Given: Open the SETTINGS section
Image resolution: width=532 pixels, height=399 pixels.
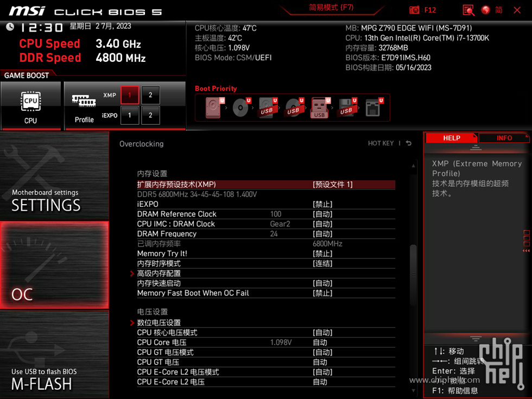Looking at the screenshot, I should click(54, 176).
